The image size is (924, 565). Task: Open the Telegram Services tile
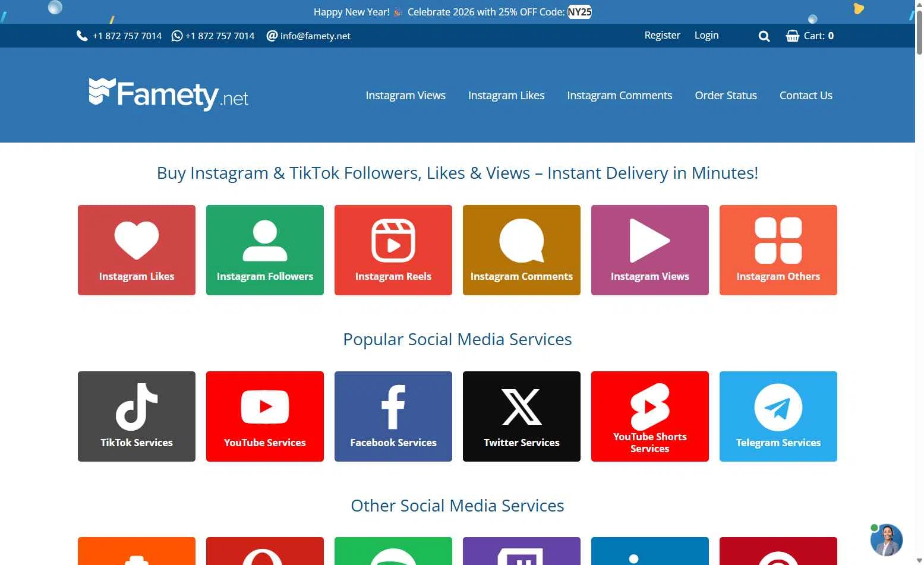[x=778, y=416]
